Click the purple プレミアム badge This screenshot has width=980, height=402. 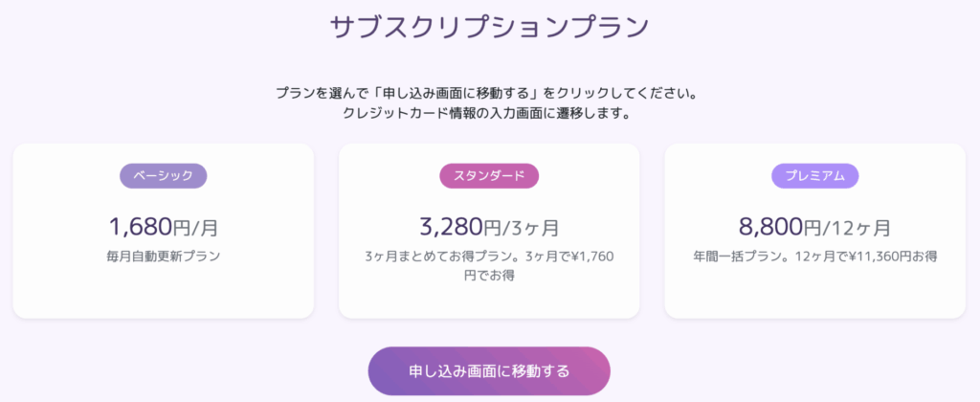pos(814,176)
